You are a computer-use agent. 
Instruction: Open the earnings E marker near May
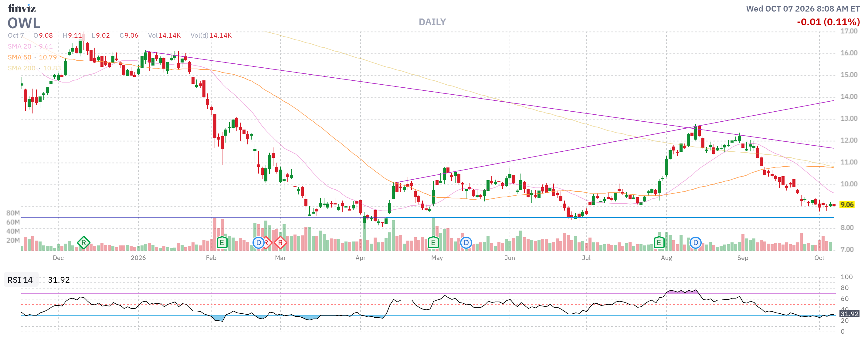[433, 243]
